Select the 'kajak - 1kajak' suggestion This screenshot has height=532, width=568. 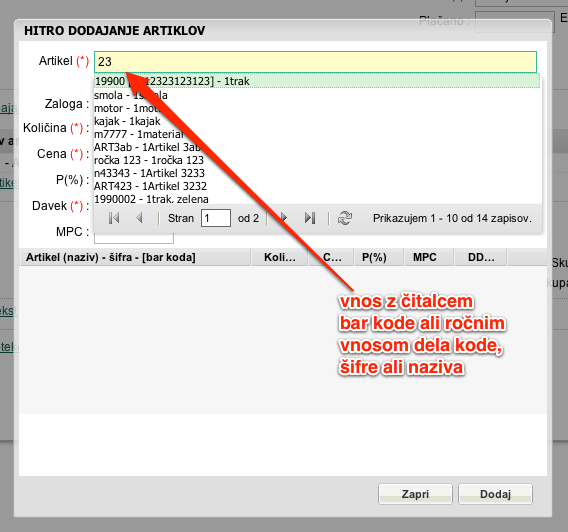318,121
